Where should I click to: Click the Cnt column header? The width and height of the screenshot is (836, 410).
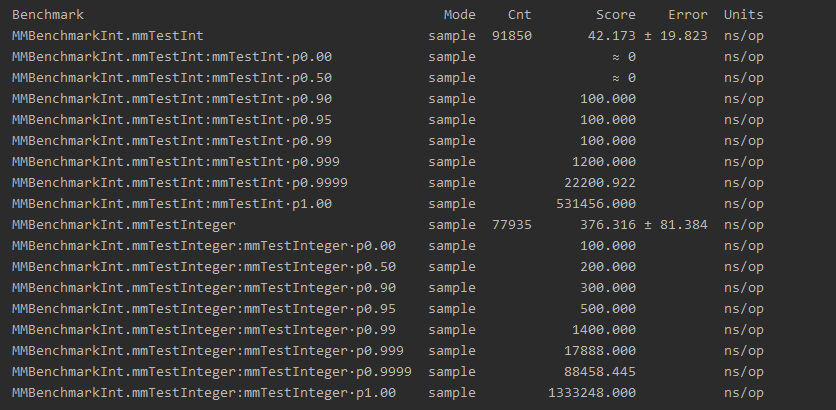519,15
